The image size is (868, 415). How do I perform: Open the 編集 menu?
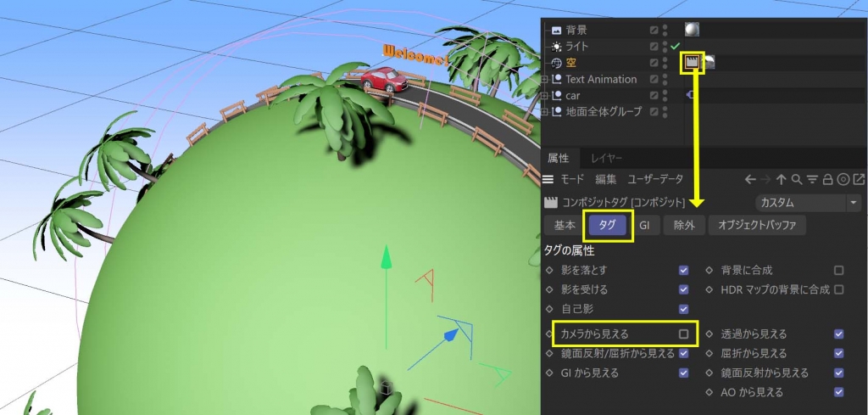(605, 180)
